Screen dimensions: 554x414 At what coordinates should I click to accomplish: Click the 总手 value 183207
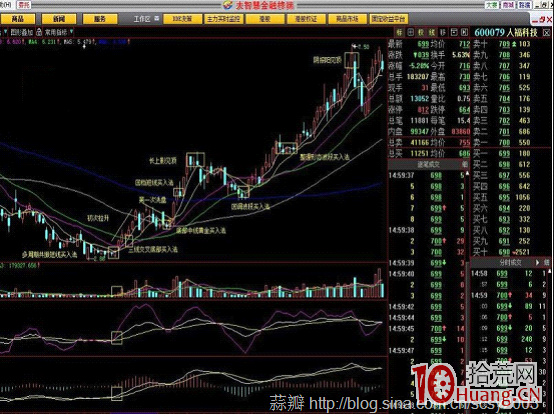(418, 77)
